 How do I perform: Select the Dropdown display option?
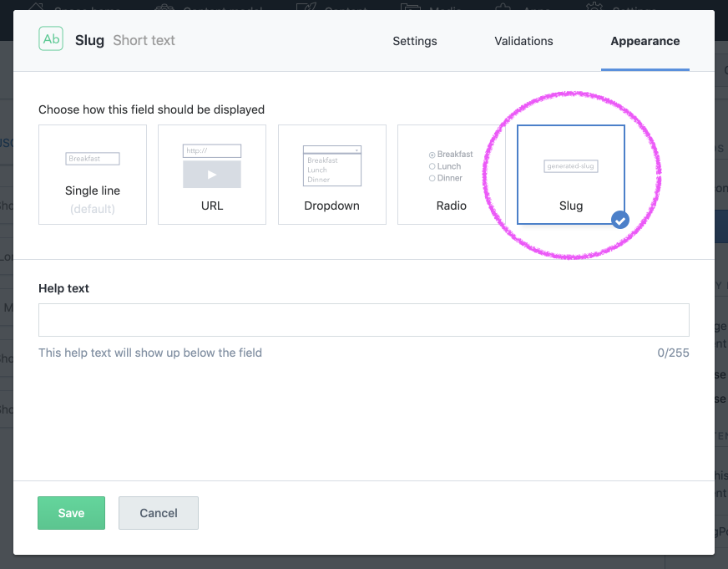332,175
